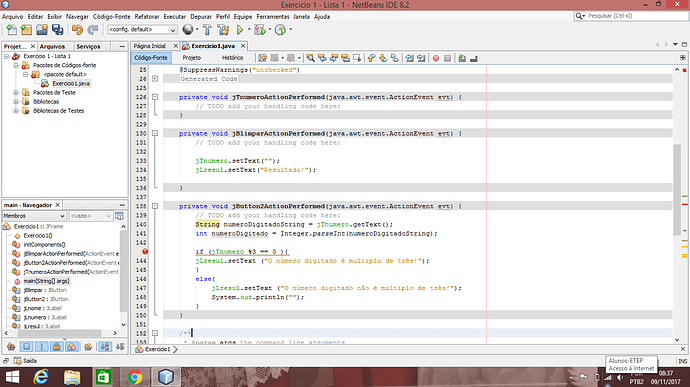690x387 pixels.
Task: Switch to the Arquivos tab
Action: pyautogui.click(x=52, y=46)
